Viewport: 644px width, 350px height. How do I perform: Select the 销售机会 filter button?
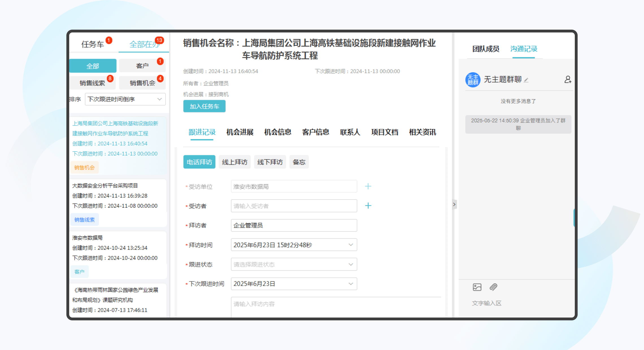click(x=142, y=83)
